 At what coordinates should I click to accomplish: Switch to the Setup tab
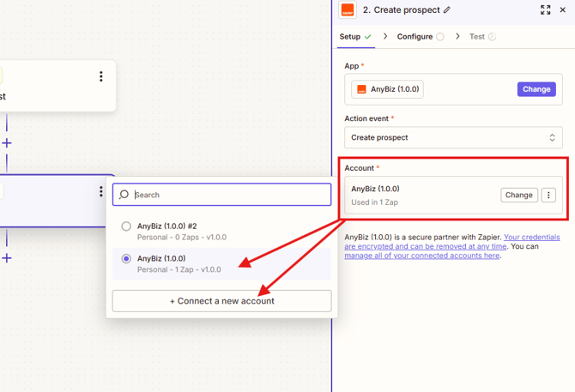click(355, 37)
